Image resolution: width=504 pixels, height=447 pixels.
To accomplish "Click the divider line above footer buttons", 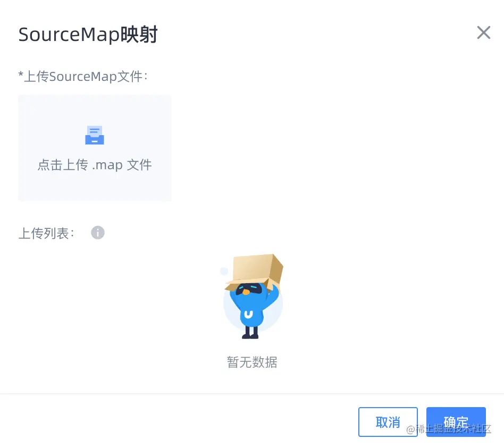I will point(252,394).
